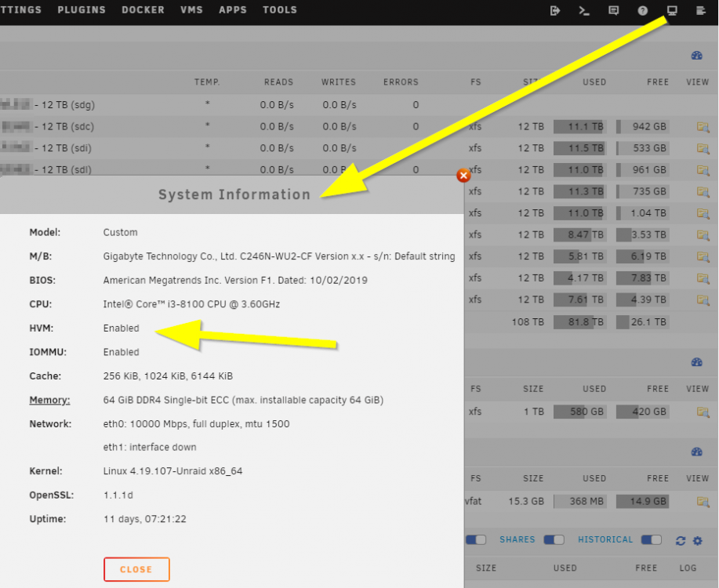Viewport: 719px width, 588px height.
Task: Click the refresh arrows icon next to HISTORICAL toggle
Action: point(681,541)
